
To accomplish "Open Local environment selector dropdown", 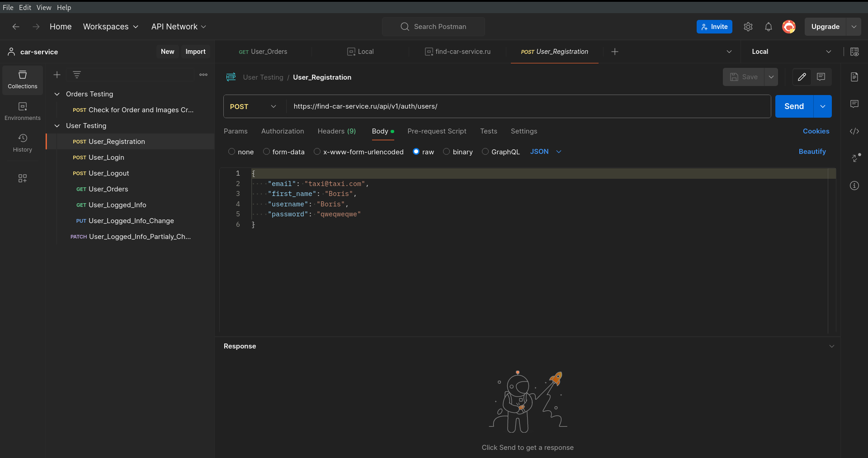I will [792, 52].
